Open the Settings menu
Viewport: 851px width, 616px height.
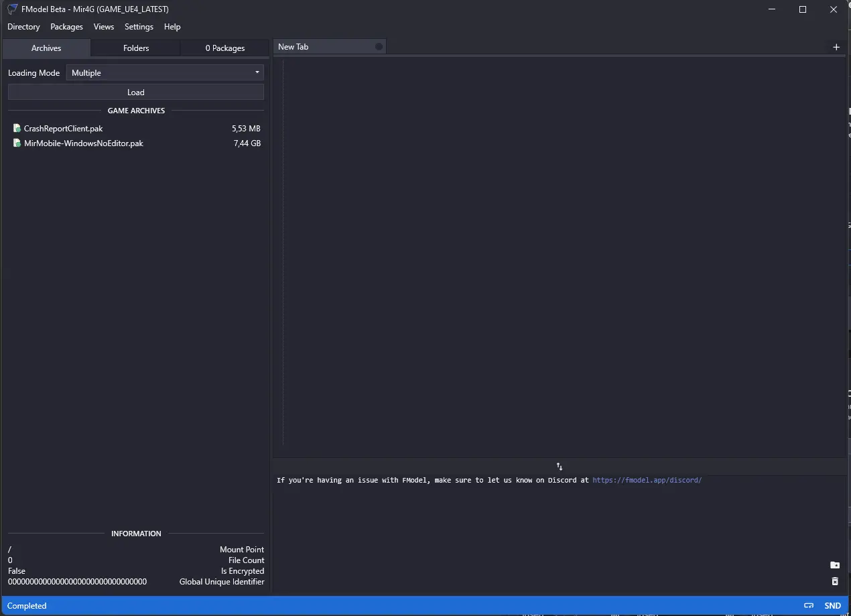click(x=139, y=27)
